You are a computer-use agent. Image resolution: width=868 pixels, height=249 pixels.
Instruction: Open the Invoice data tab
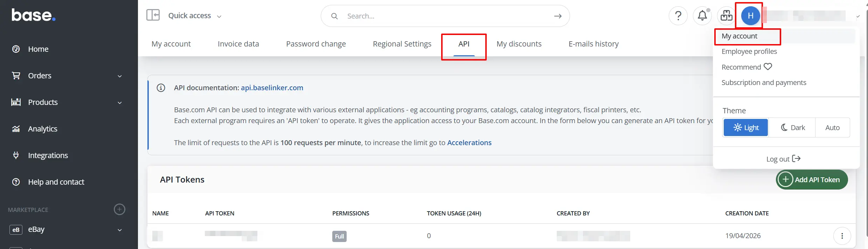pos(238,44)
